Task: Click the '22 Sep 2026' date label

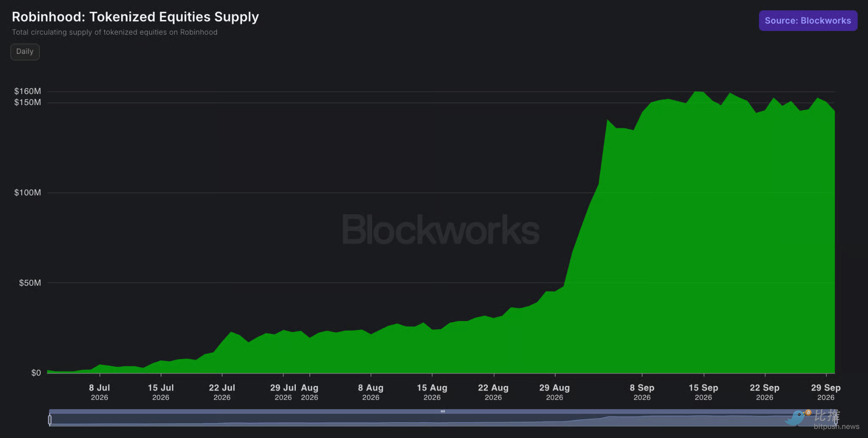Action: tap(765, 392)
